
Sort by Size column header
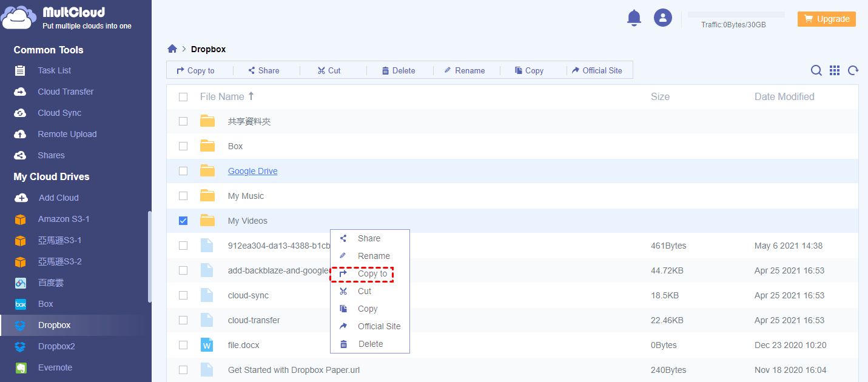tap(660, 96)
